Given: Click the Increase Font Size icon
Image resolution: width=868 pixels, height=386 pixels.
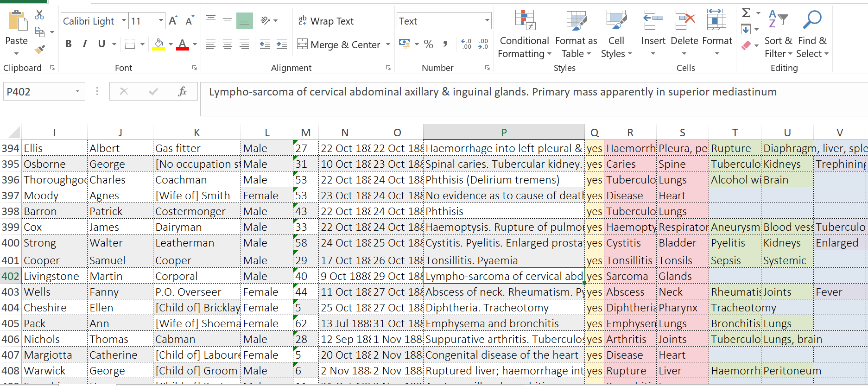Looking at the screenshot, I should pyautogui.click(x=173, y=21).
